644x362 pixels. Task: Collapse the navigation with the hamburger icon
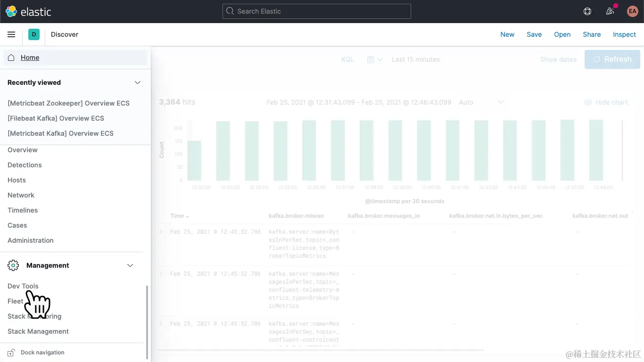(x=11, y=34)
